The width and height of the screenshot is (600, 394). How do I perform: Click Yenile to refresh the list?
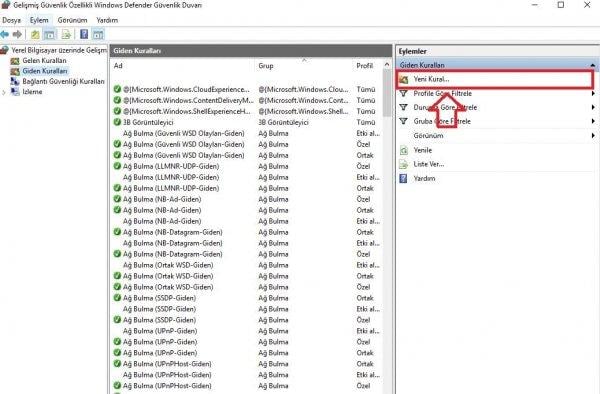tap(422, 150)
